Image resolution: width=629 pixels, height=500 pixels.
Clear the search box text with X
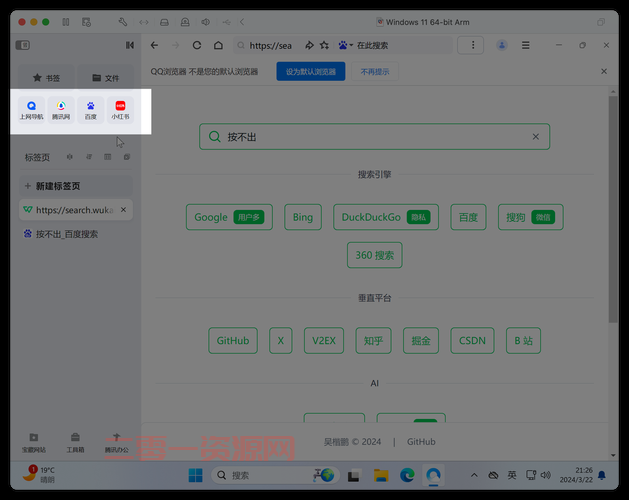click(x=535, y=137)
